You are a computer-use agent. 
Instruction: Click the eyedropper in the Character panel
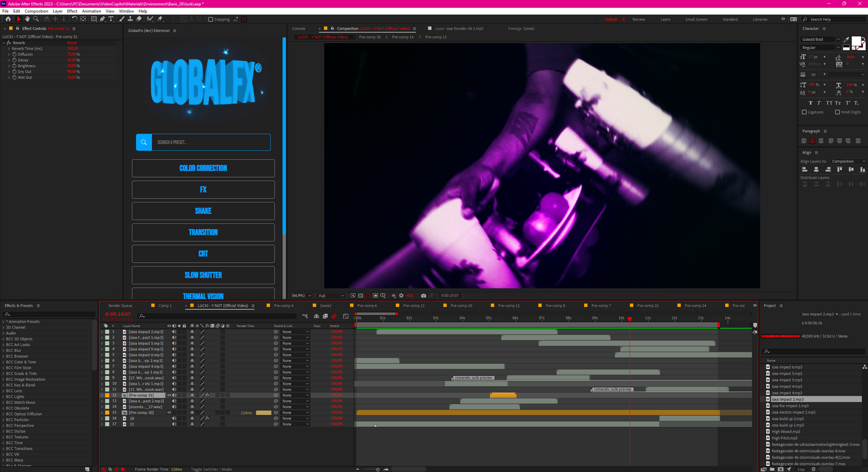click(846, 40)
